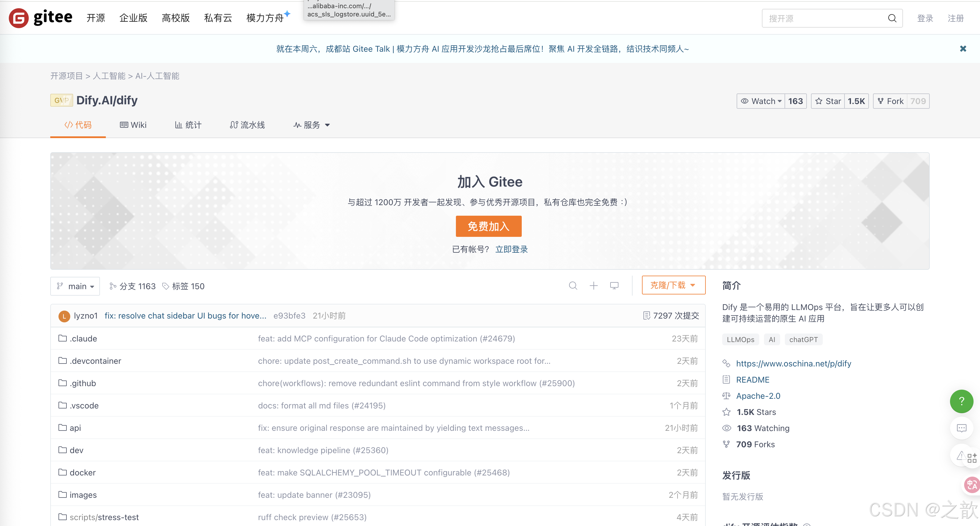Viewport: 980px width, 526px height.
Task: Open the Apache-2.0 license link
Action: [758, 396]
